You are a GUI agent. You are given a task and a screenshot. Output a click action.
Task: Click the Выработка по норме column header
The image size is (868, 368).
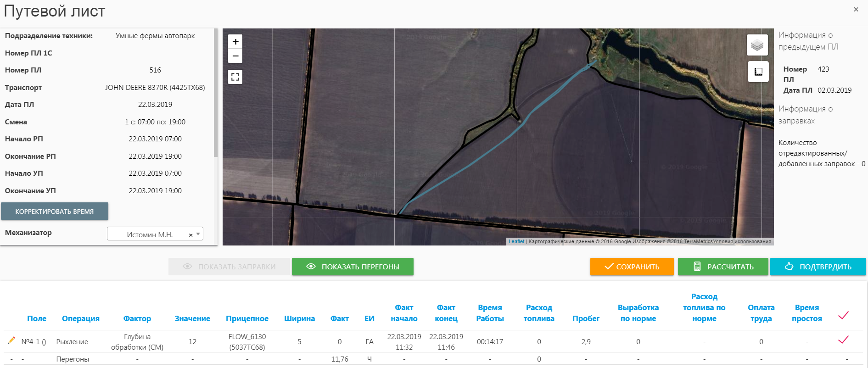(638, 313)
